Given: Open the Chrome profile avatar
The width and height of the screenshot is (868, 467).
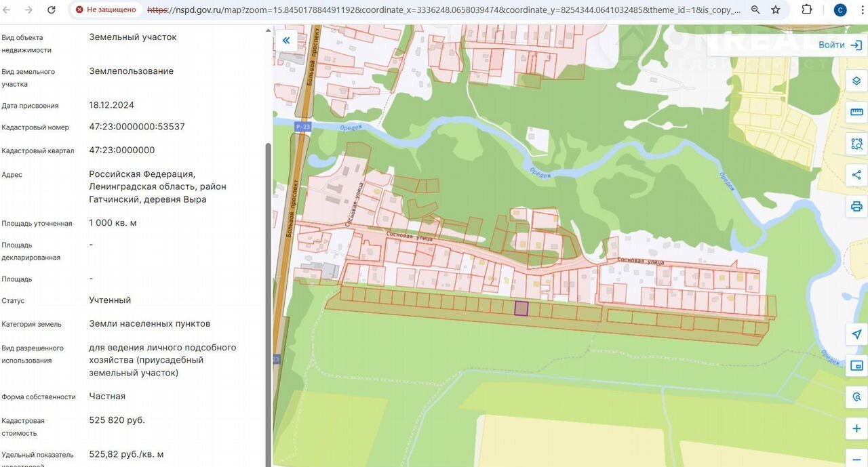Looking at the screenshot, I should click(840, 10).
